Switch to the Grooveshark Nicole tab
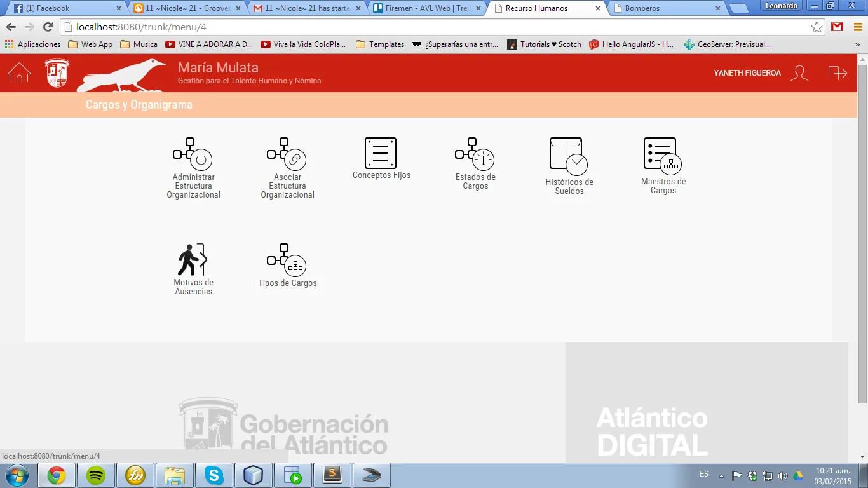 (186, 8)
